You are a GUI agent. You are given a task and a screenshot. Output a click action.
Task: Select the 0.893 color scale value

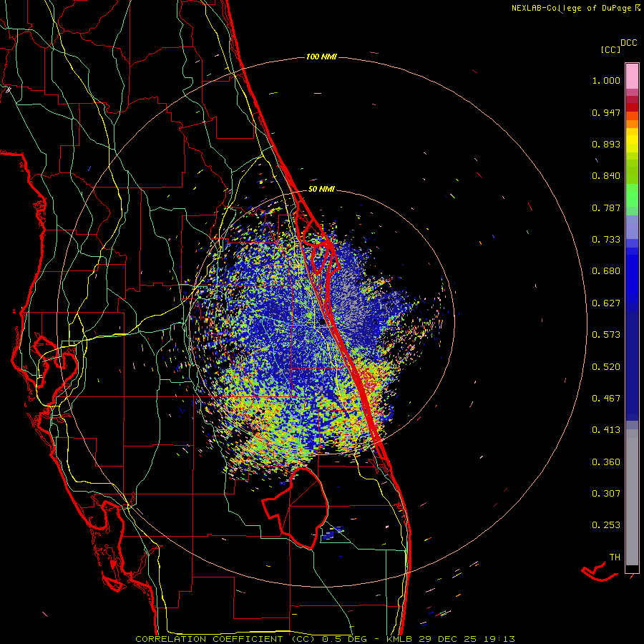[606, 144]
